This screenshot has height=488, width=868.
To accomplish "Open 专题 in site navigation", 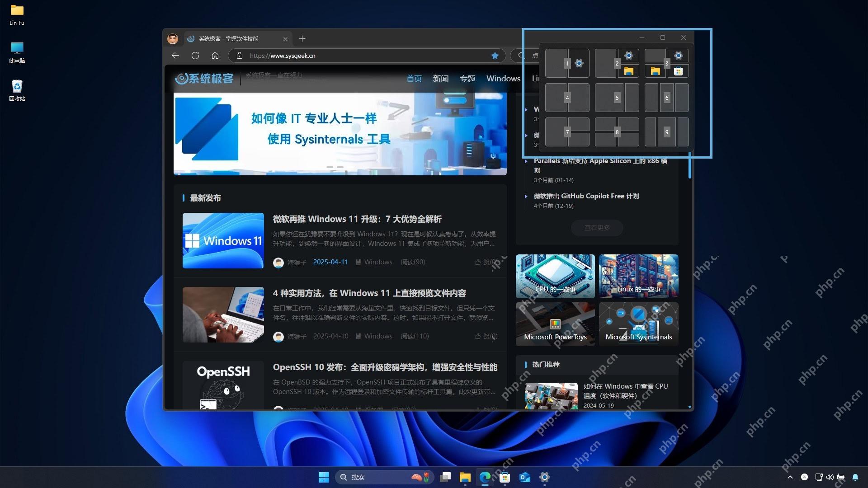I will pyautogui.click(x=467, y=79).
